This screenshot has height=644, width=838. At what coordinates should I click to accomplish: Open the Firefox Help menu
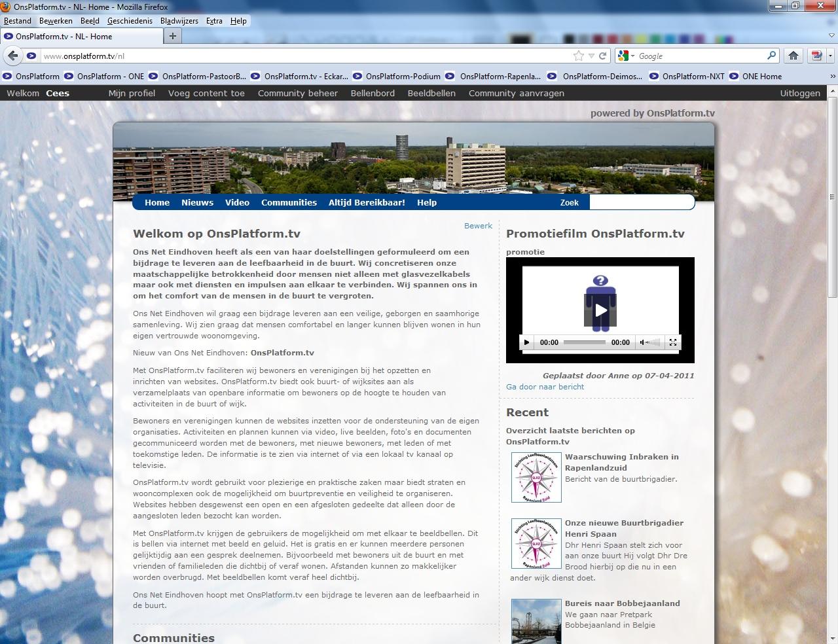[238, 21]
